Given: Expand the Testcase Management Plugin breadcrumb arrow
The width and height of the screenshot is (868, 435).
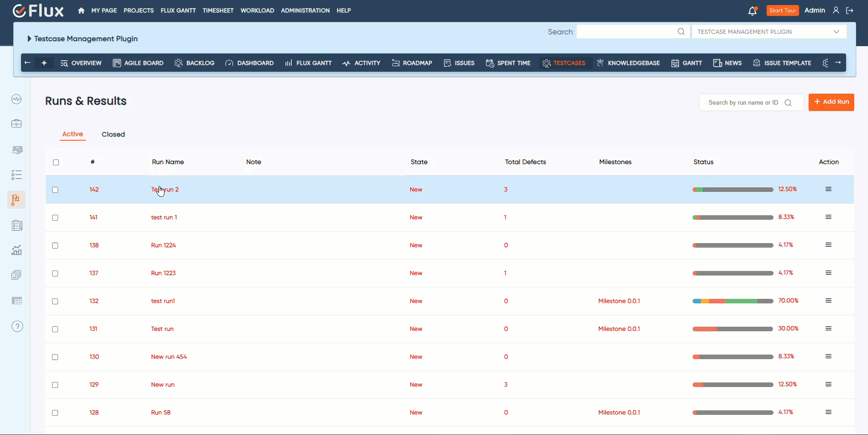Looking at the screenshot, I should 30,39.
